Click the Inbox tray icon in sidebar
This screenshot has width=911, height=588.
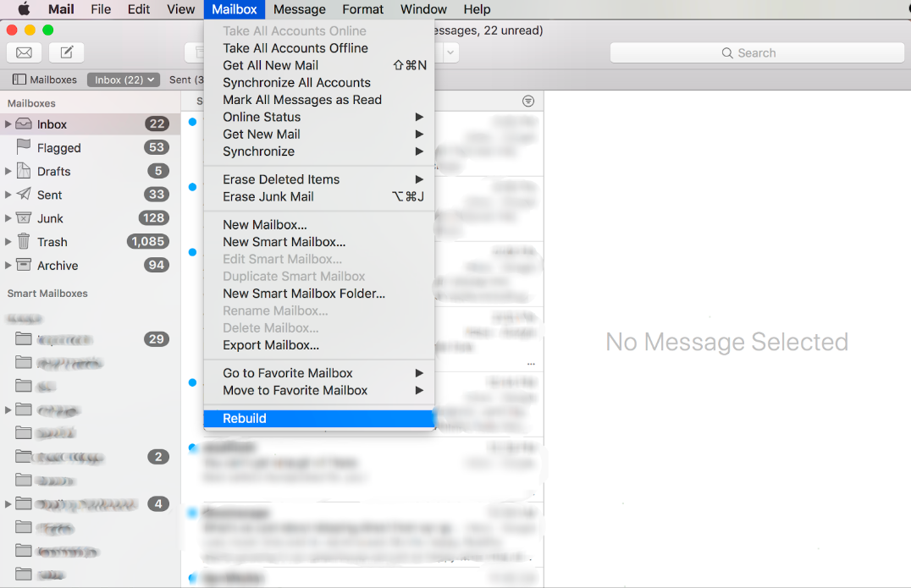click(24, 124)
